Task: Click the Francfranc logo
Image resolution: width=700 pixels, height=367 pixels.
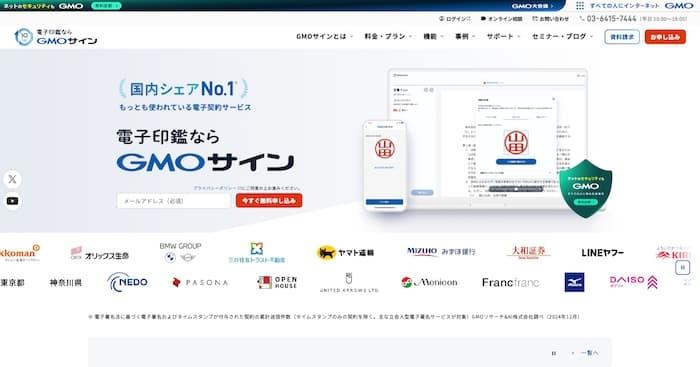Action: (511, 283)
